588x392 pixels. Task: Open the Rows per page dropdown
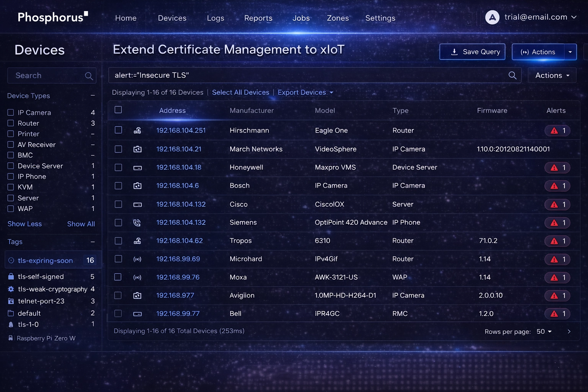[x=544, y=332]
